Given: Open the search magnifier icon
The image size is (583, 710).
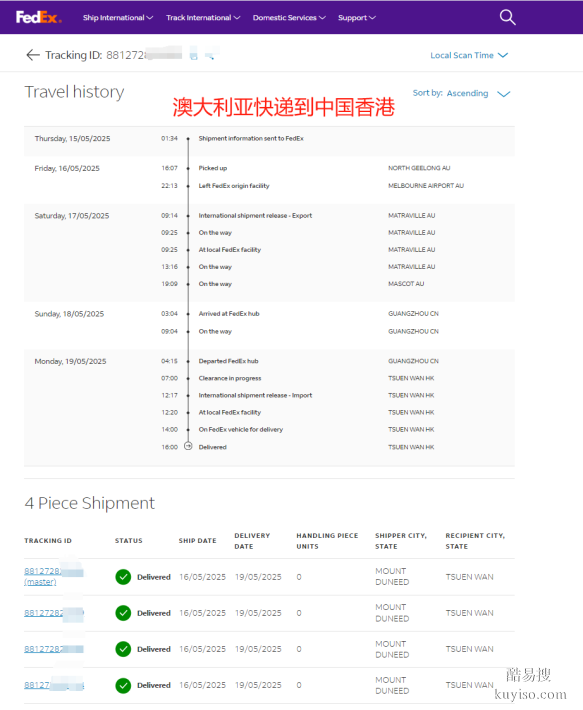Looking at the screenshot, I should tap(507, 17).
